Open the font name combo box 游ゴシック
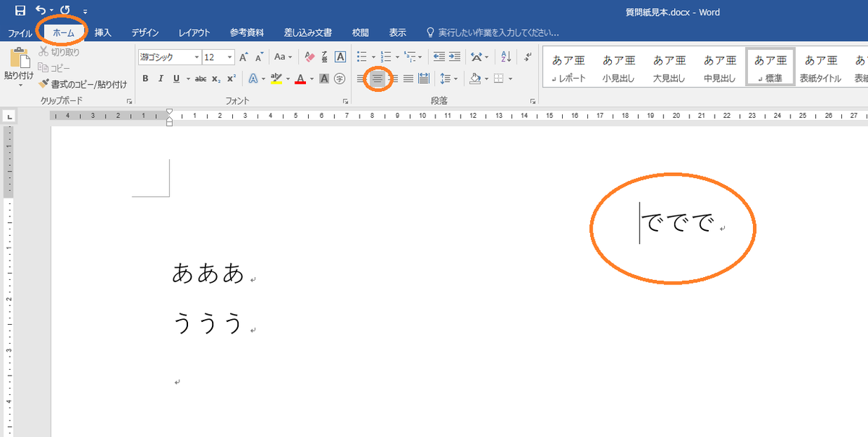The width and height of the screenshot is (868, 437). tap(170, 57)
